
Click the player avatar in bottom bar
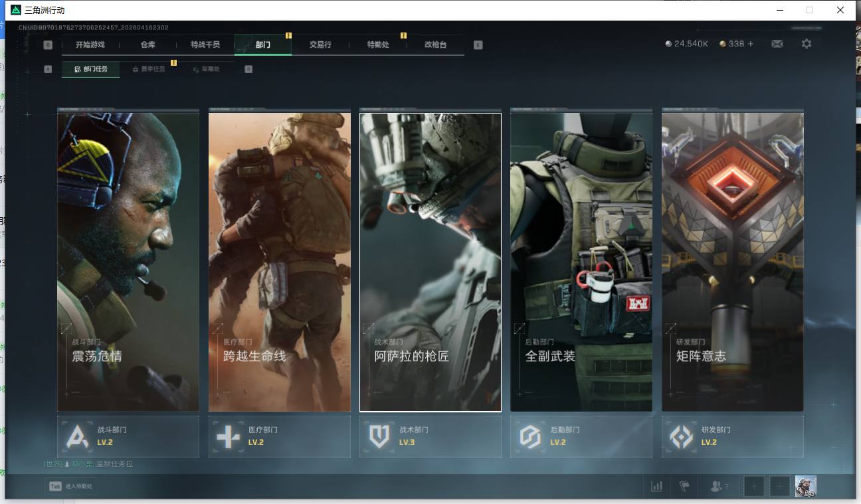pyautogui.click(x=806, y=487)
